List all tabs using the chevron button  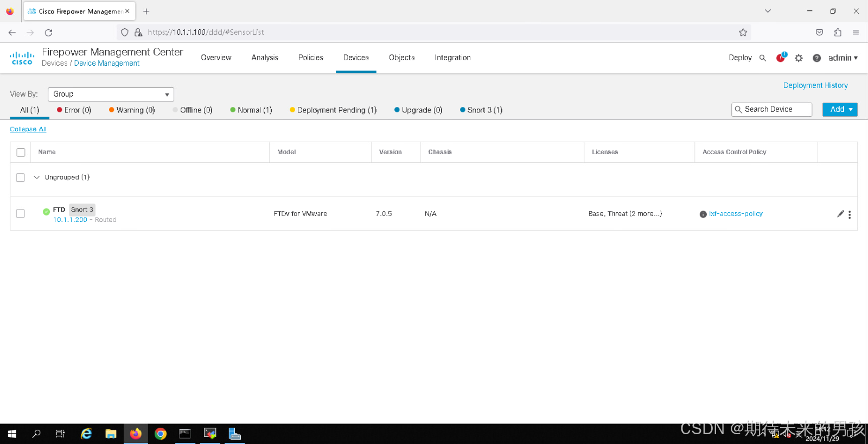coord(768,11)
